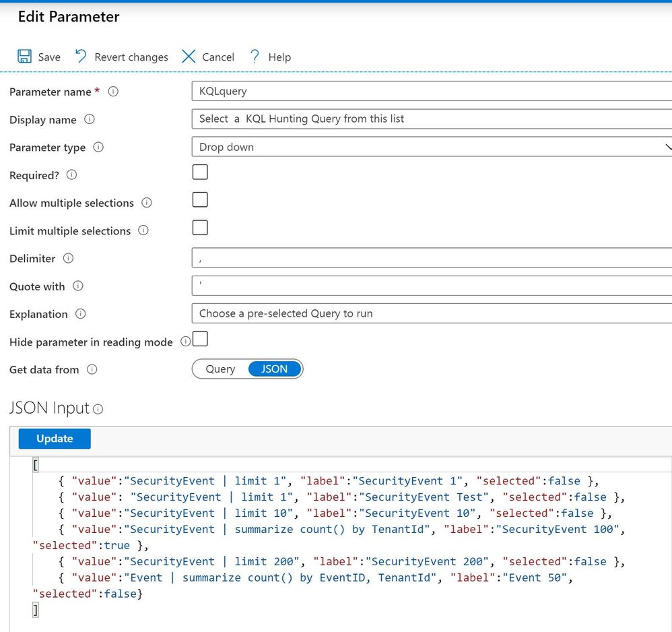Click the Help question mark icon

click(255, 56)
